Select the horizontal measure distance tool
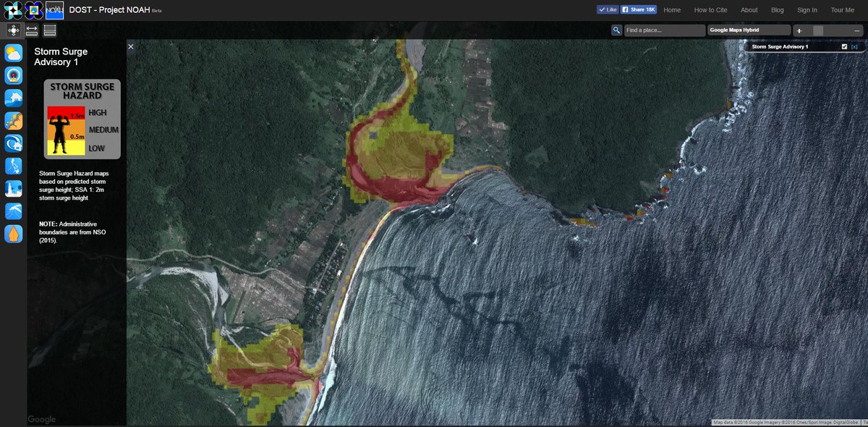This screenshot has width=868, height=427. pos(32,30)
